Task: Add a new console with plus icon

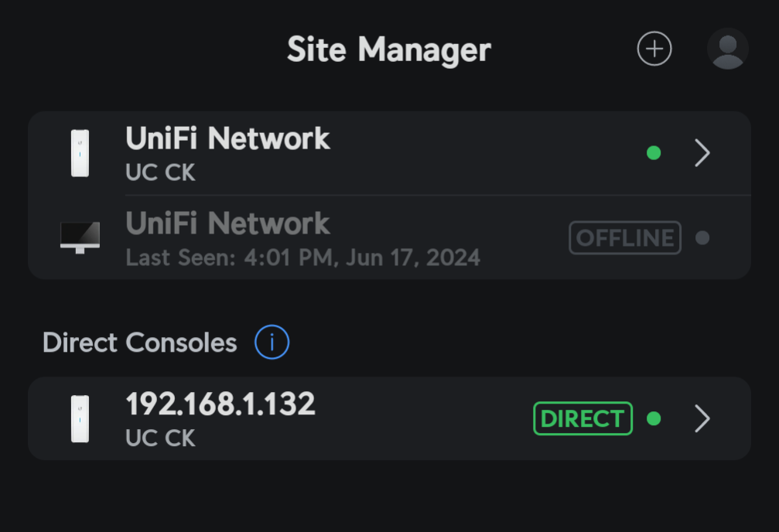Action: (654, 49)
